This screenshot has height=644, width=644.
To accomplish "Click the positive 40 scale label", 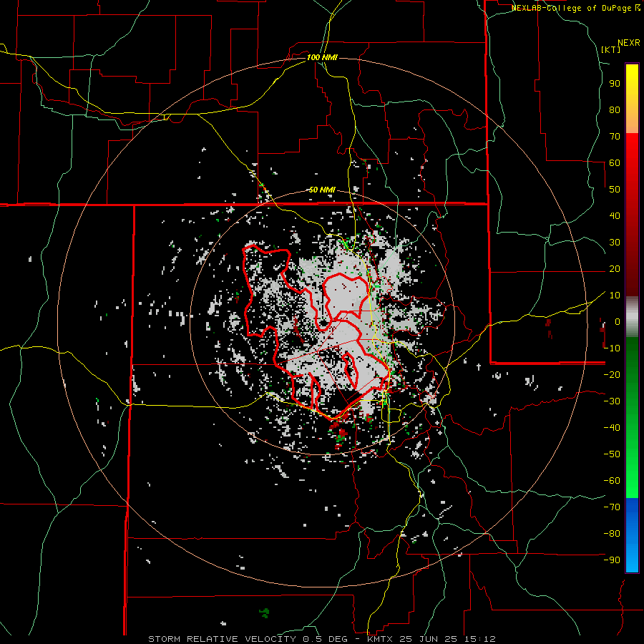I will (615, 216).
